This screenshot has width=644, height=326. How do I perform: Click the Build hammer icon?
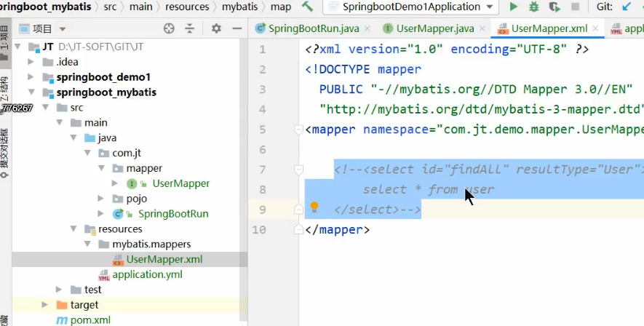pos(307,7)
